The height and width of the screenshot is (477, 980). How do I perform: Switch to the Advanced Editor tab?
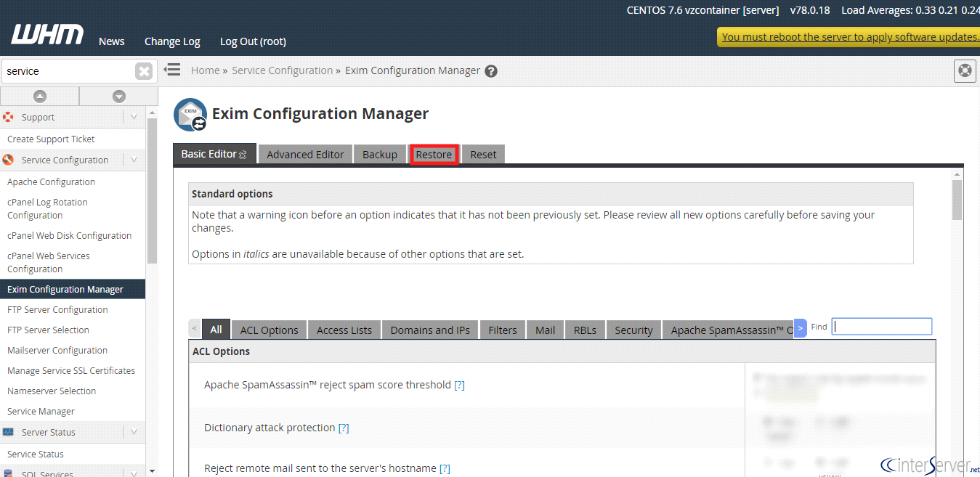305,155
